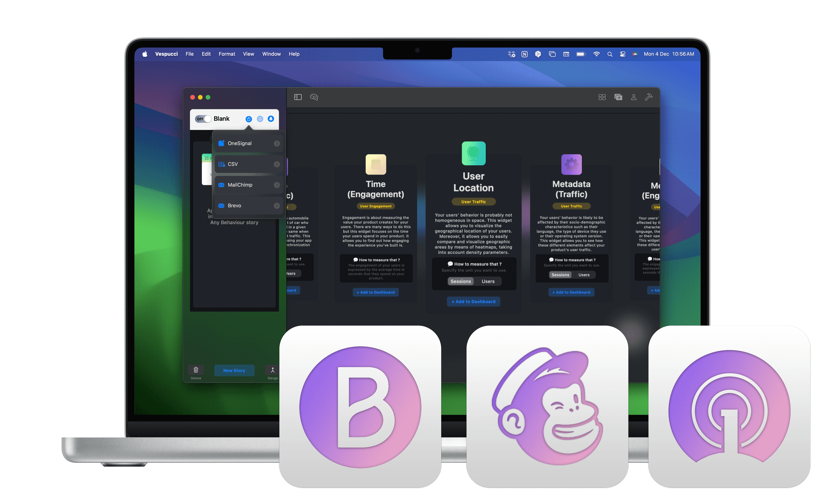The image size is (835, 504).
Task: Open Control Center in the menu bar
Action: pyautogui.click(x=623, y=54)
